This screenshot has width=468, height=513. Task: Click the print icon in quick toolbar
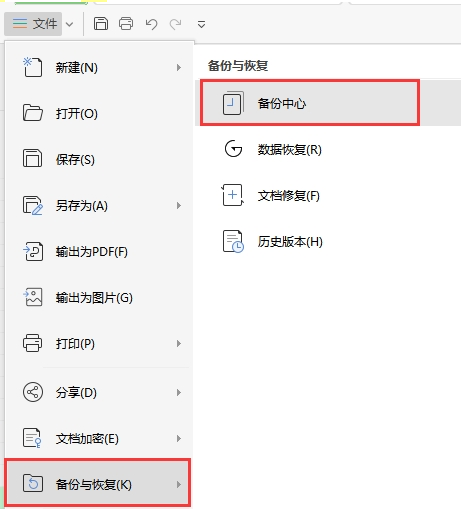coord(126,24)
